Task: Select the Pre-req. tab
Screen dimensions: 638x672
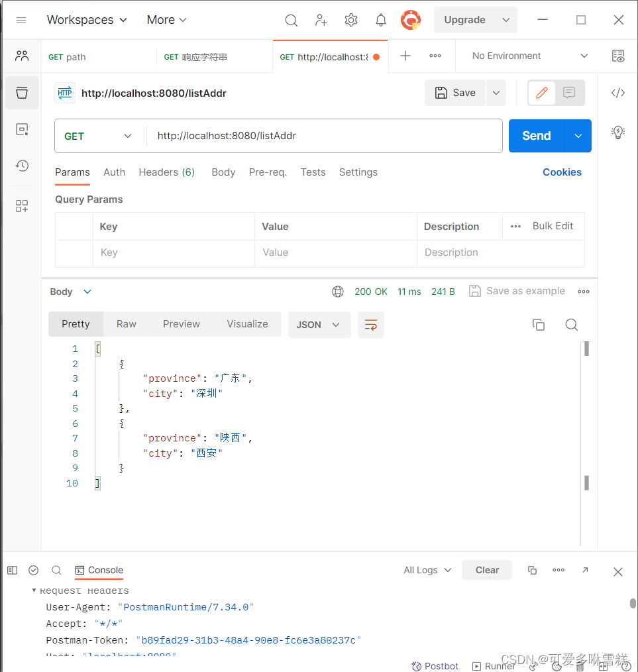Action: point(268,172)
